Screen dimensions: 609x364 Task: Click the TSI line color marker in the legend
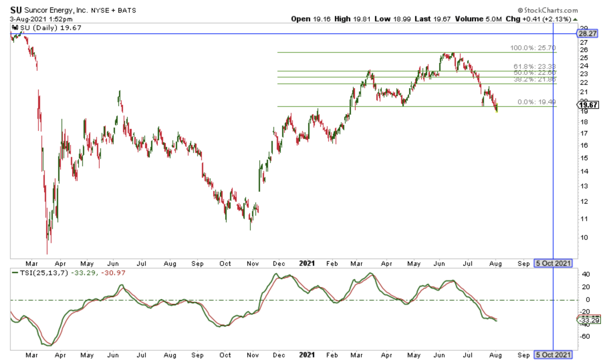15,273
